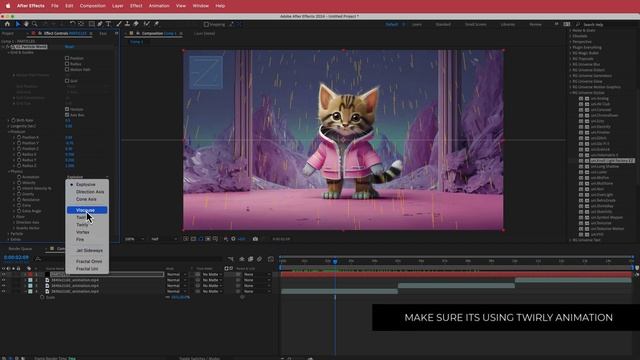Open layer 1 parent None dropdown

257,275
